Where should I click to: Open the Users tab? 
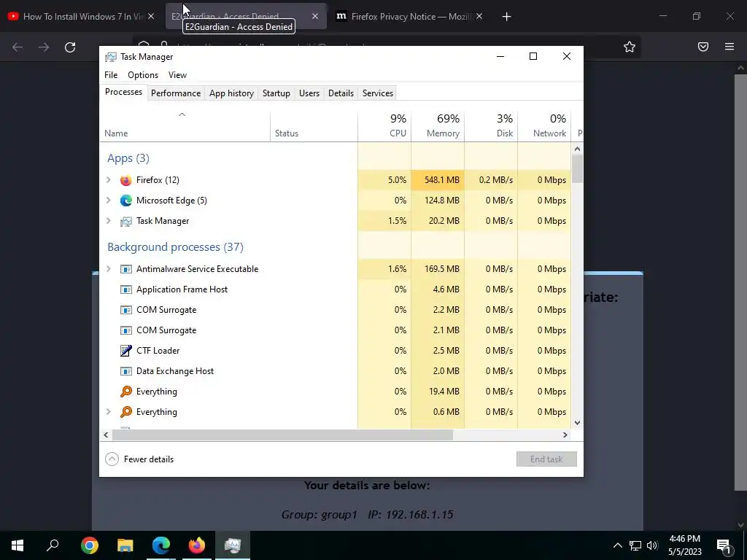tap(309, 93)
